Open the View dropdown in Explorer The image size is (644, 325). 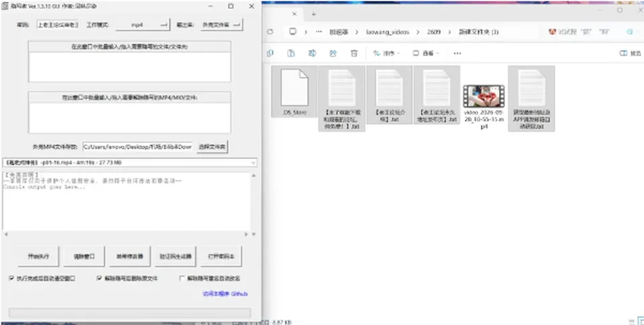(x=425, y=53)
